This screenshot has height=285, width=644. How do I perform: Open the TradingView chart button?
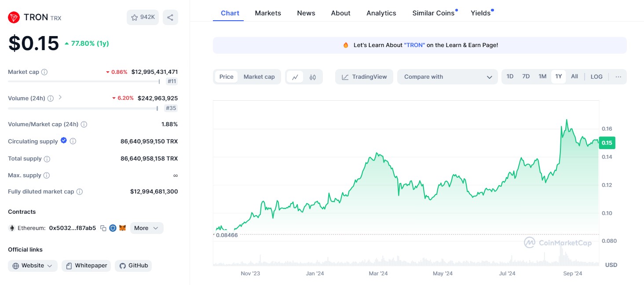pos(364,77)
